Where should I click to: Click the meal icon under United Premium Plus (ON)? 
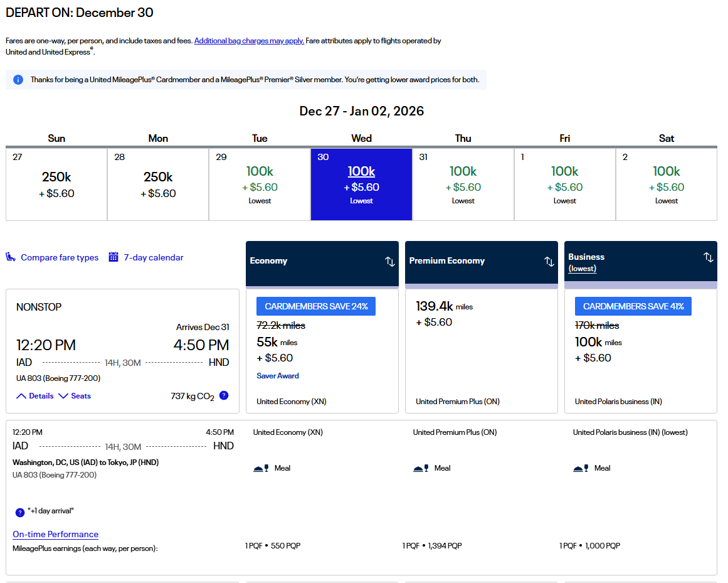[421, 468]
